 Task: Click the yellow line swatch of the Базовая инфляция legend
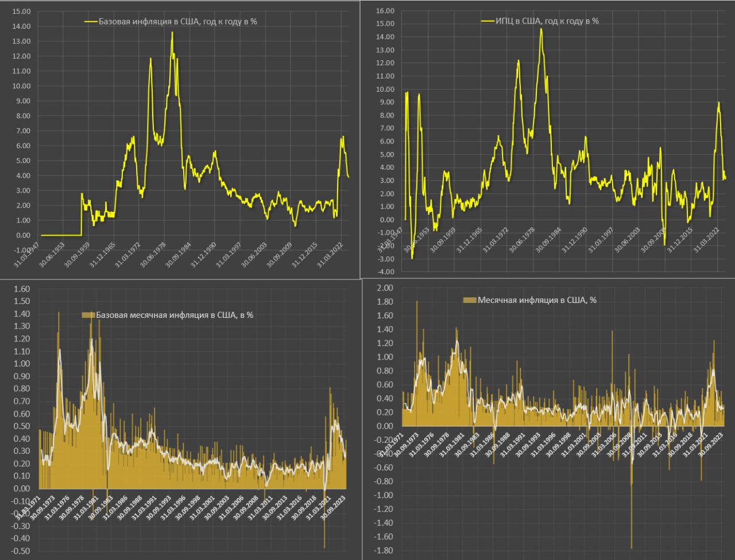[x=91, y=21]
